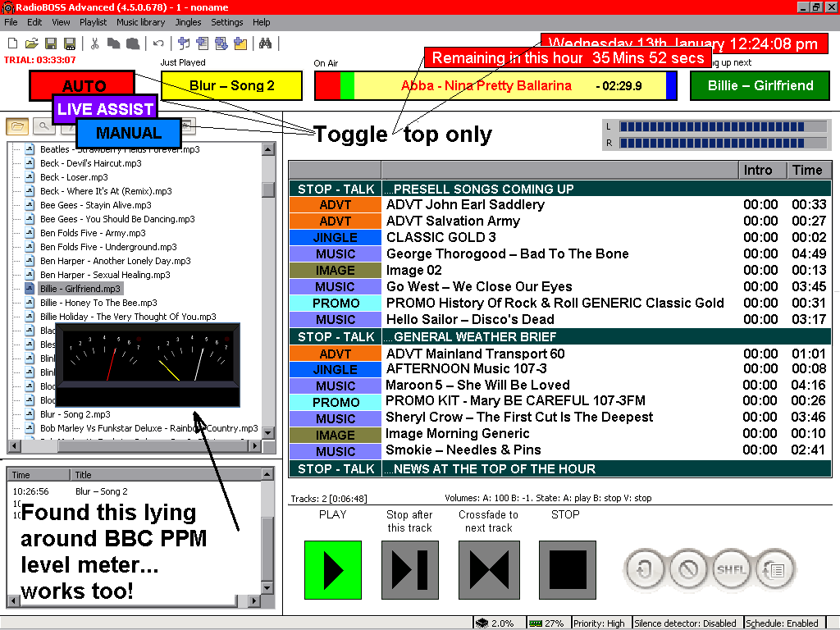The image size is (840, 630).
Task: Click the Priority: High status entry
Action: click(599, 623)
